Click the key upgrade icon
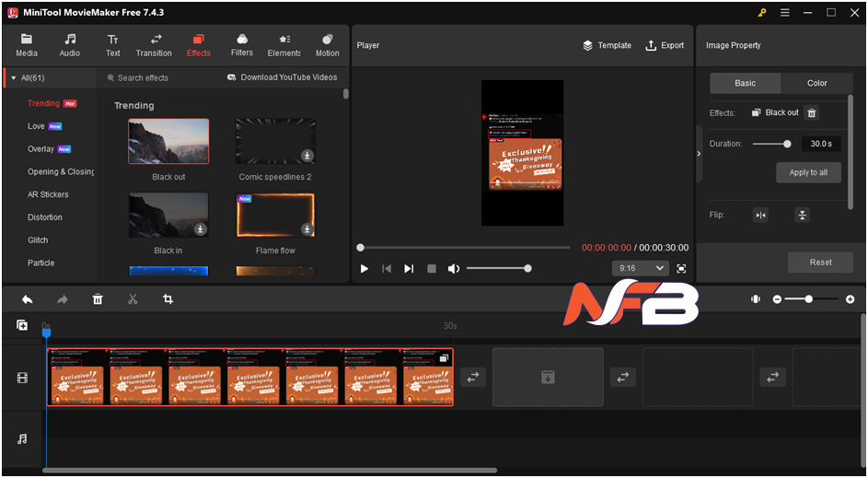 (762, 12)
